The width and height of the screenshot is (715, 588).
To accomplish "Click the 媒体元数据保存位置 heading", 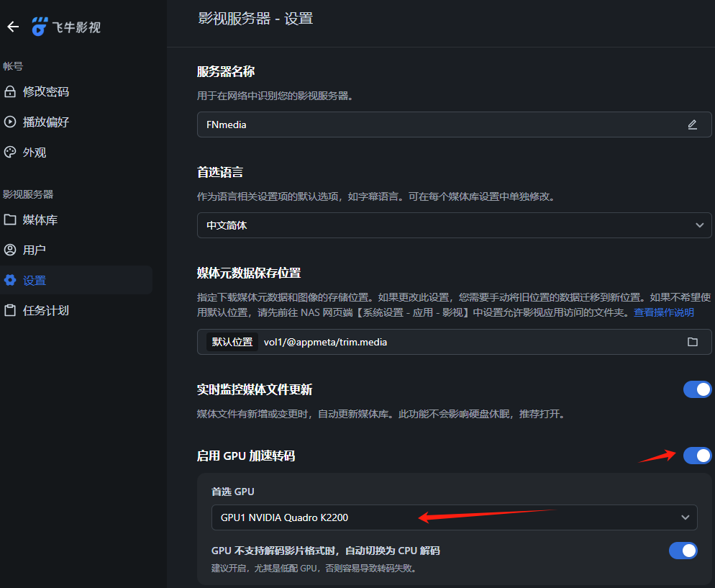I will (248, 273).
